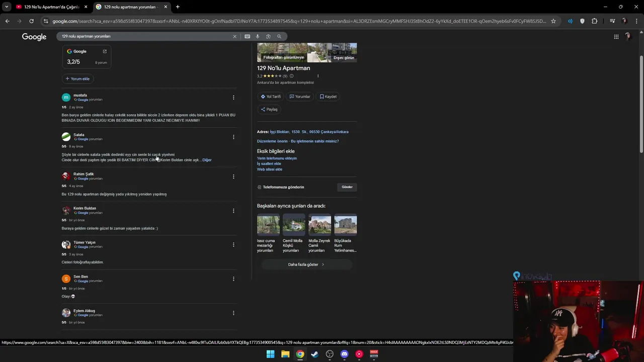
Task: Save the place with Kaydet
Action: point(328,97)
